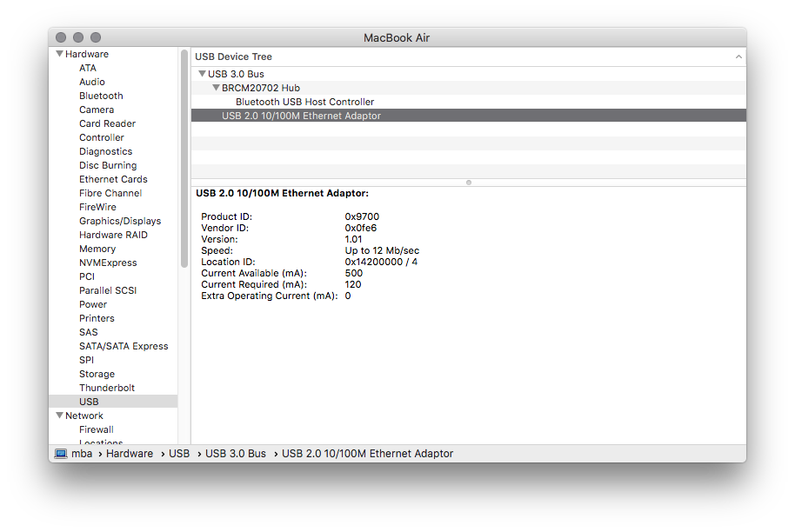This screenshot has width=795, height=532.
Task: Collapse the USB 3.0 Bus tree node
Action: pyautogui.click(x=202, y=74)
